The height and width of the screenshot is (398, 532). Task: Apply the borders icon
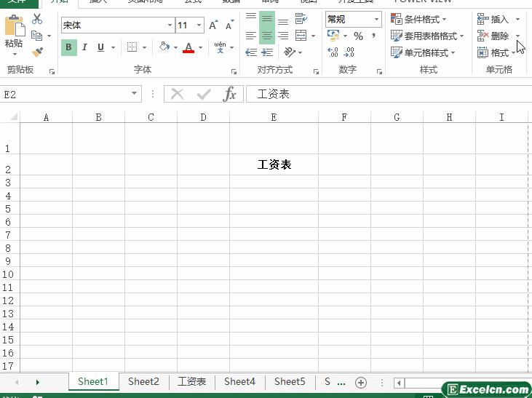[x=132, y=47]
